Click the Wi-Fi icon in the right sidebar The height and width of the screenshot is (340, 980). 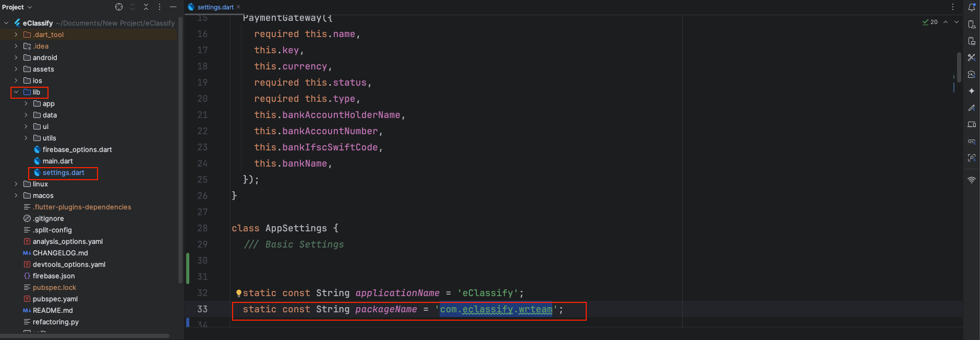(x=972, y=180)
